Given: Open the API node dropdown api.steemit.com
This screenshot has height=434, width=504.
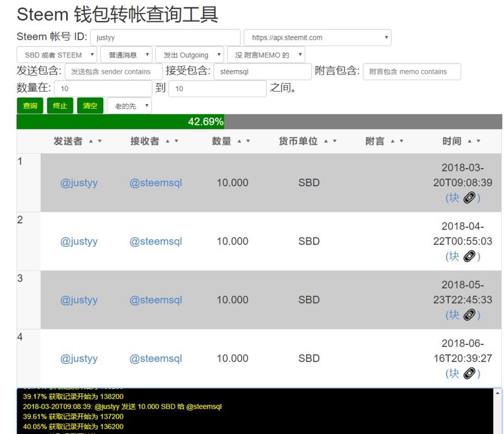Looking at the screenshot, I should coord(317,38).
